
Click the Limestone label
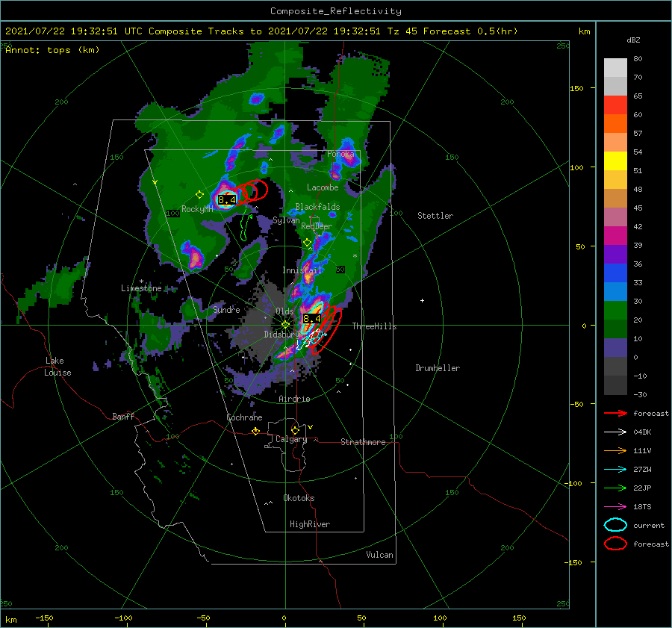[x=141, y=288]
